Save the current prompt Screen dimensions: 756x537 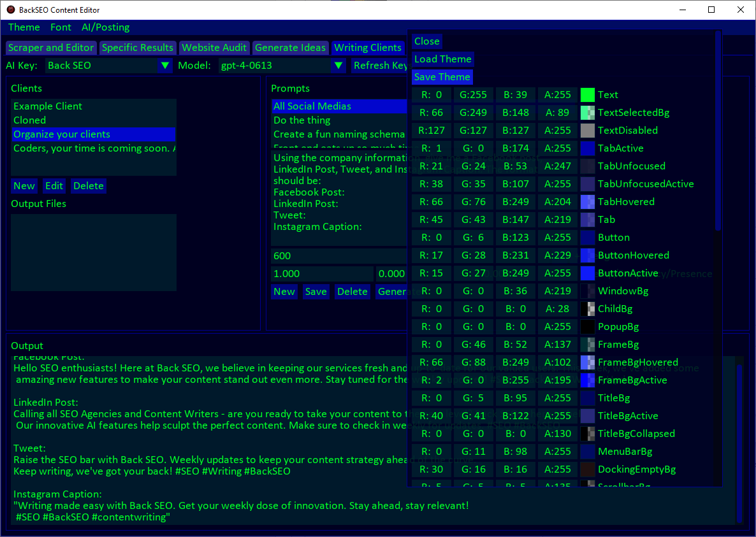(316, 291)
